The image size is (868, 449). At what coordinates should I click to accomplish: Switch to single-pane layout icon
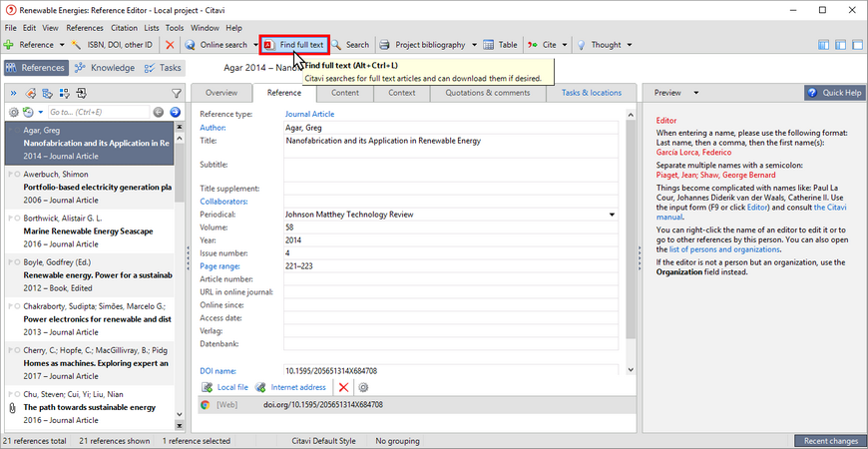pos(857,45)
